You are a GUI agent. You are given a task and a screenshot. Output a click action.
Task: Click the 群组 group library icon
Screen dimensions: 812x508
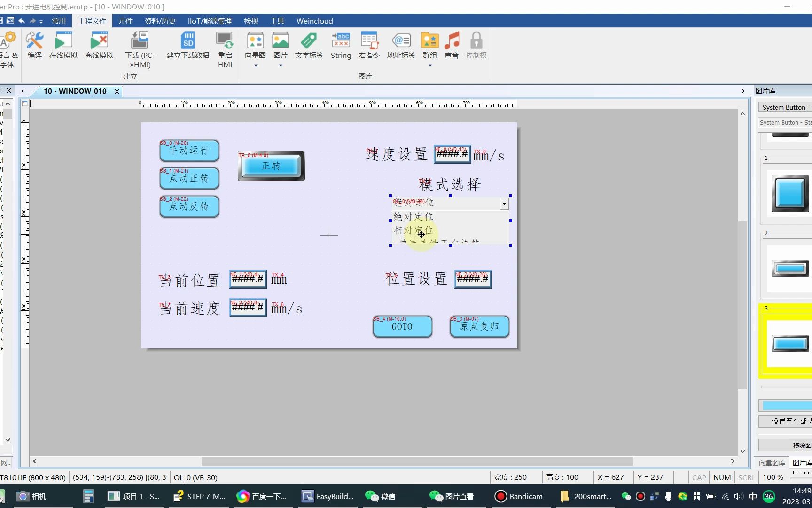pyautogui.click(x=429, y=41)
